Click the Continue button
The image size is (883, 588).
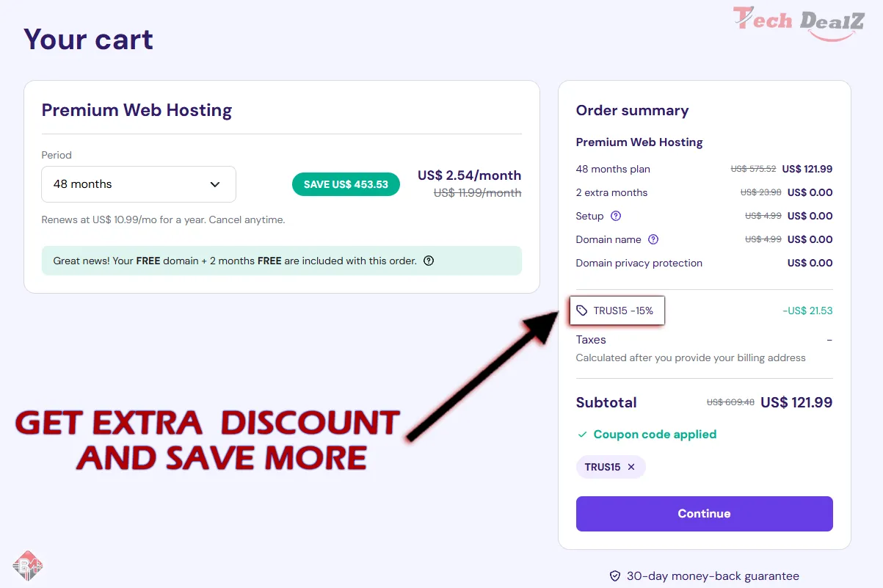(704, 514)
